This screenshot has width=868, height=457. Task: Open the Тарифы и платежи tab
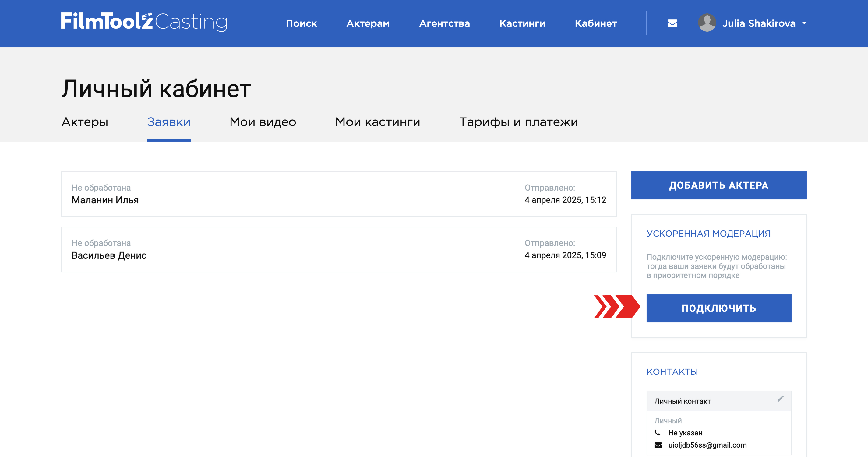(519, 122)
